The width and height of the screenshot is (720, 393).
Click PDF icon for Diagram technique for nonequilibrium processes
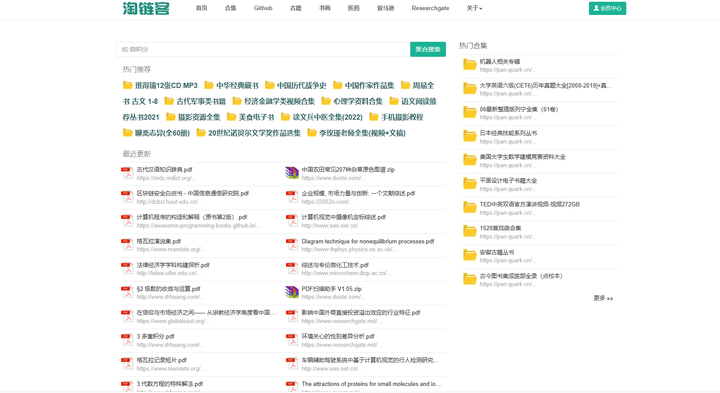pos(292,245)
